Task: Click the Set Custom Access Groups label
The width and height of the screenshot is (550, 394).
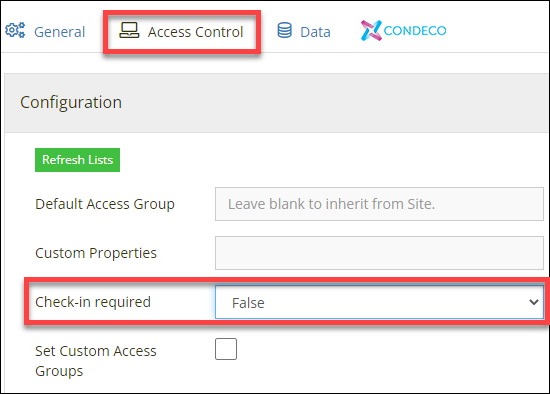Action: [x=96, y=361]
